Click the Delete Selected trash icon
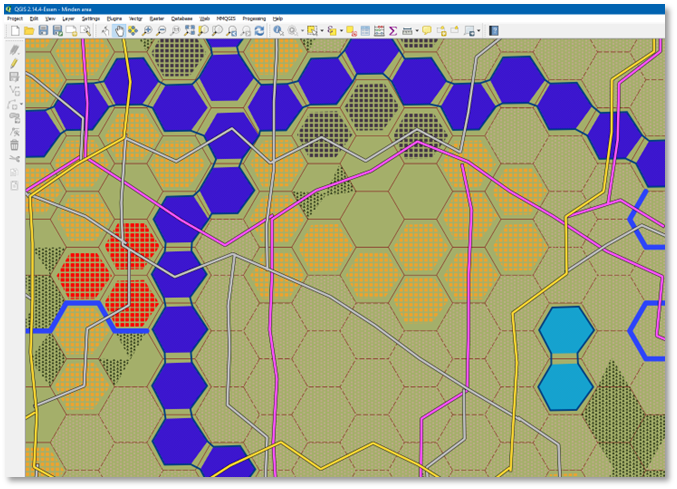 click(14, 145)
